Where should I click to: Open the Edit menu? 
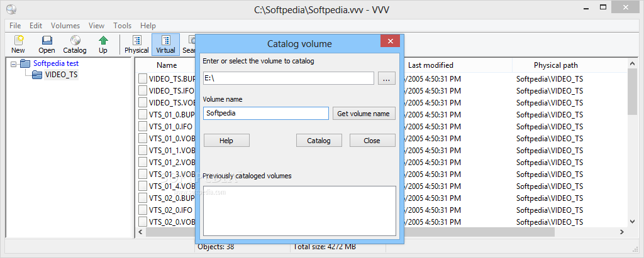click(x=36, y=26)
